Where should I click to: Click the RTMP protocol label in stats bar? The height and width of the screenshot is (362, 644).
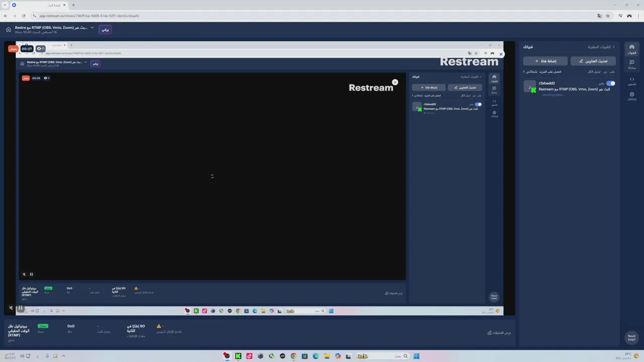[x=18, y=330]
